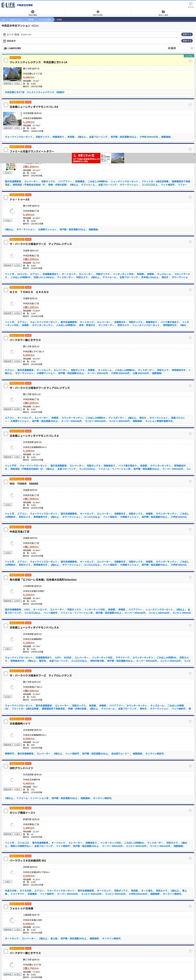Open the パークヴィスタ日本橋浜町 901 title
196x980 pixels.
[28, 861]
